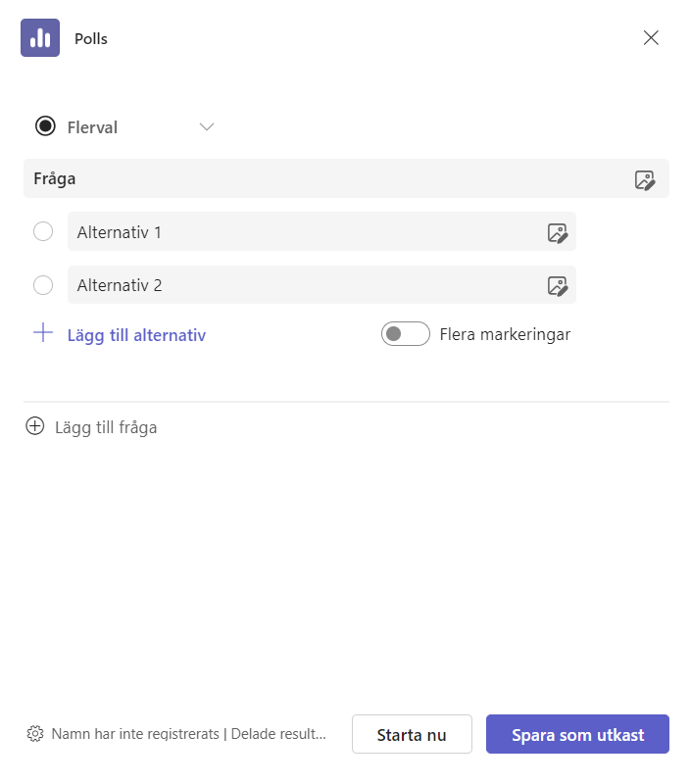Click Lägg till fråga text

point(106,427)
